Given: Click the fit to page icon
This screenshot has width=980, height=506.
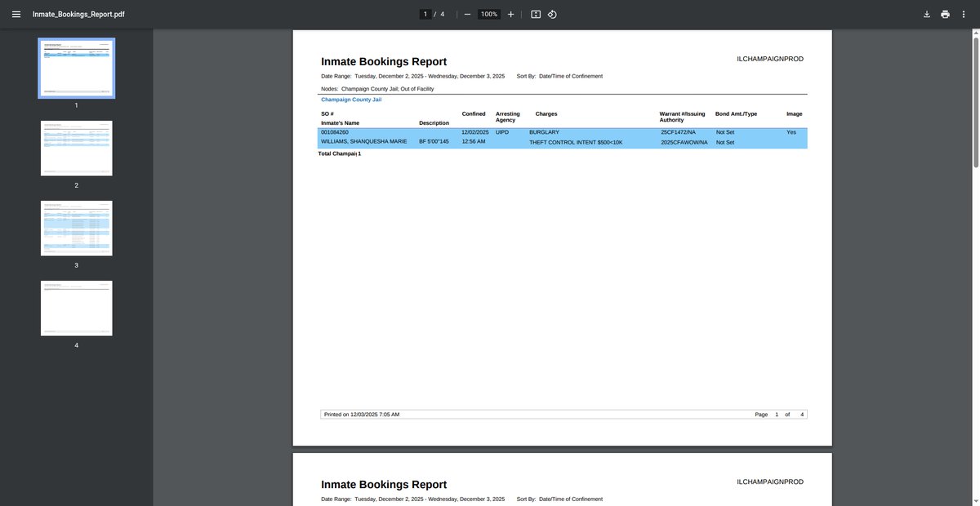Looking at the screenshot, I should pos(536,15).
